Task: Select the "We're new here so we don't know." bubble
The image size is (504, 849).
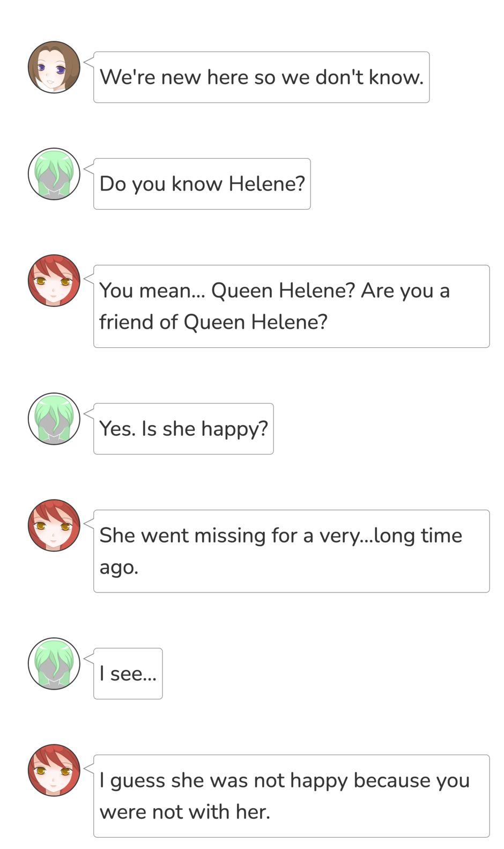Action: click(x=261, y=77)
